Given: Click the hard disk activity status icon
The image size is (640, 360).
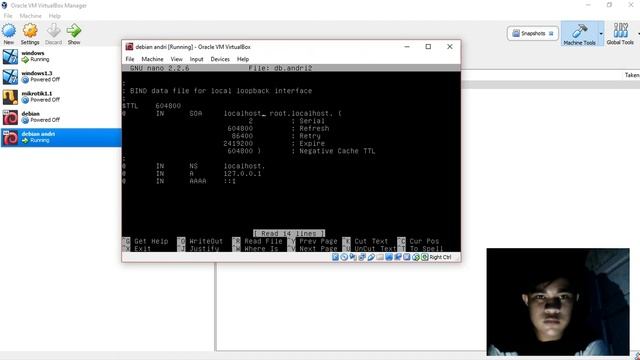Looking at the screenshot, I should coord(335,257).
